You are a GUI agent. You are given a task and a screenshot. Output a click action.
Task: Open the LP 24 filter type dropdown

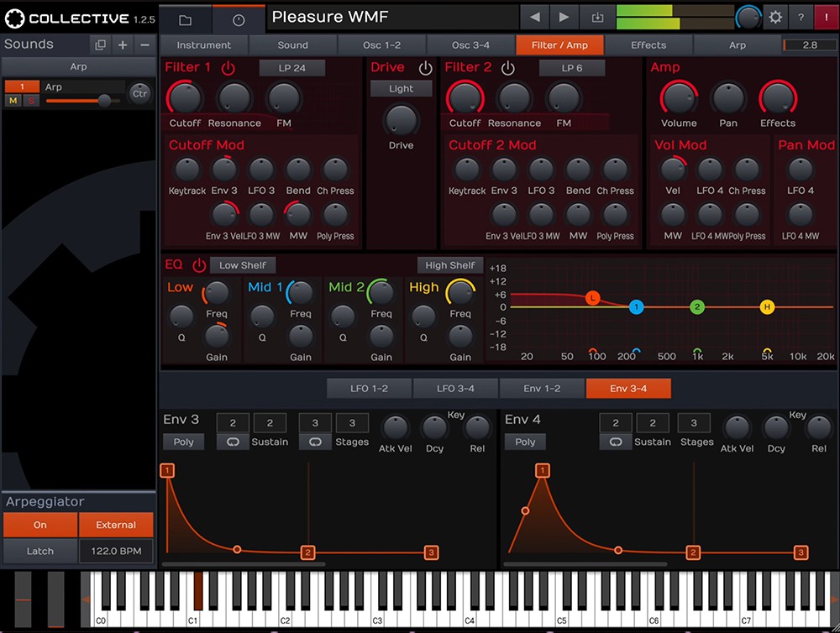pyautogui.click(x=291, y=68)
